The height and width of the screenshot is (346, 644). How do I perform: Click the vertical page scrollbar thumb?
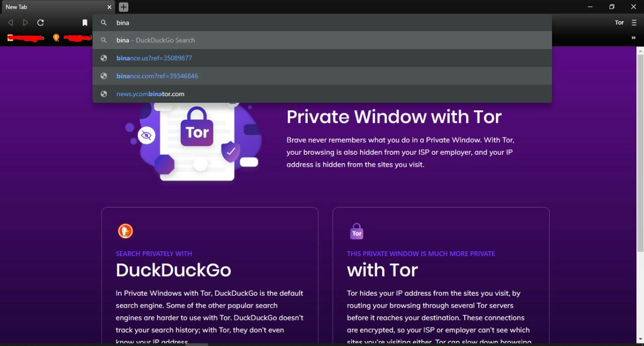[640, 154]
